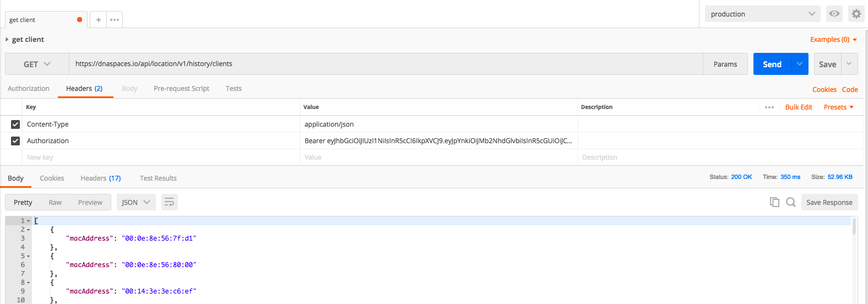Open the Presets dropdown
This screenshot has height=304, width=868.
tap(839, 107)
